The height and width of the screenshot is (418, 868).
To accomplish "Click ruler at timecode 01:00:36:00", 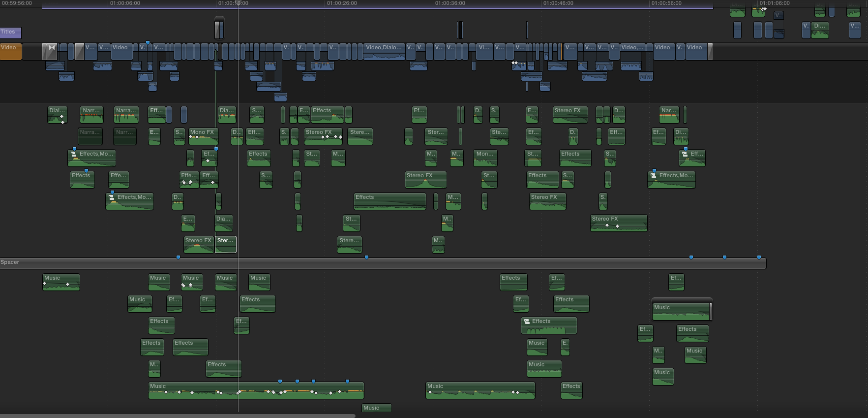I will (x=450, y=3).
